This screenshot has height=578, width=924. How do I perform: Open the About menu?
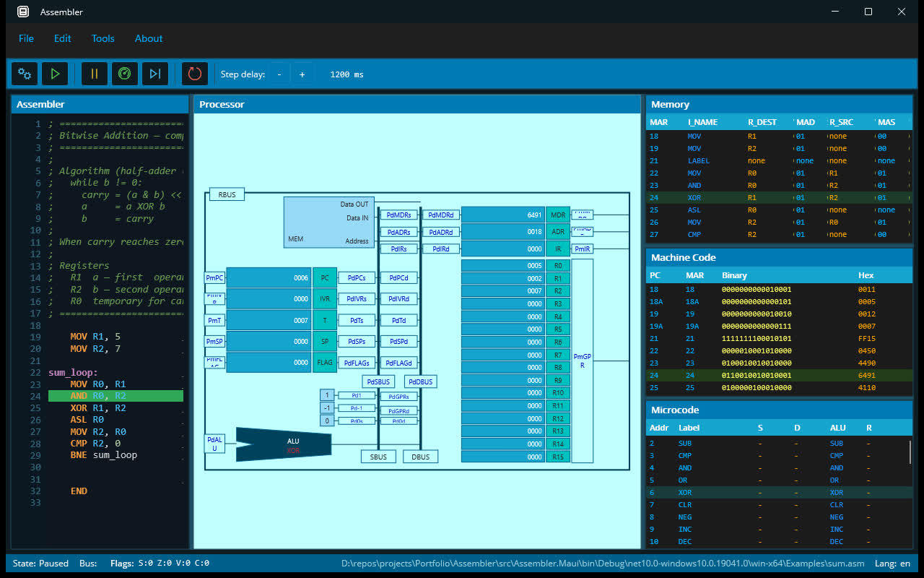tap(149, 38)
